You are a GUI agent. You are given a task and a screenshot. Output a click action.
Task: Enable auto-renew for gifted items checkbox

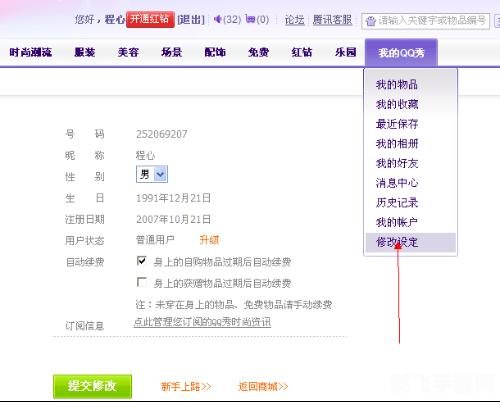tap(141, 282)
